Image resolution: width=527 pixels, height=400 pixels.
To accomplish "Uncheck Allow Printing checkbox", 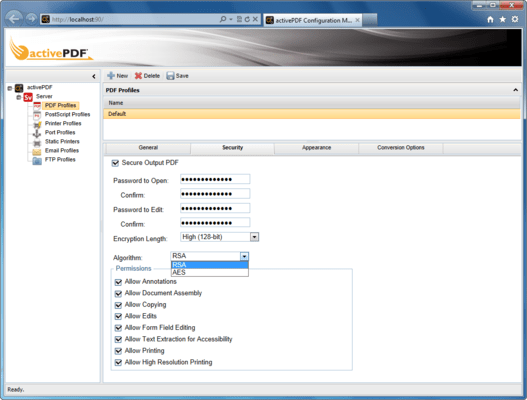I will pyautogui.click(x=118, y=351).
